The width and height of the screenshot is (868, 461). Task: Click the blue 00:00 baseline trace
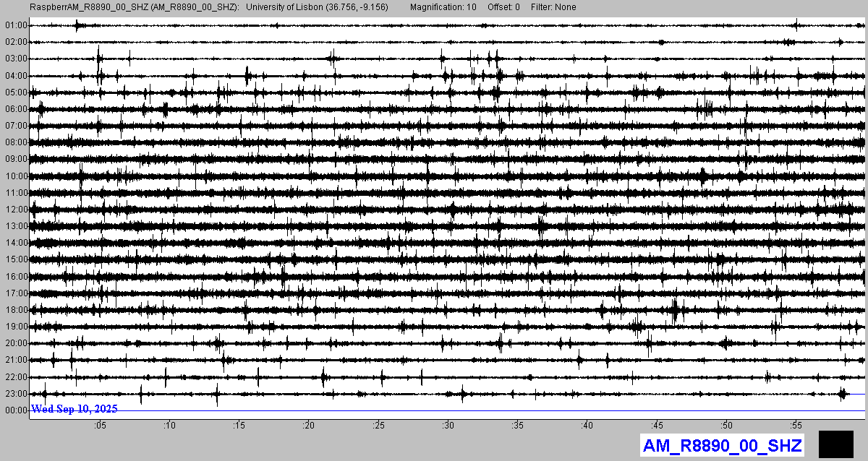506,410
